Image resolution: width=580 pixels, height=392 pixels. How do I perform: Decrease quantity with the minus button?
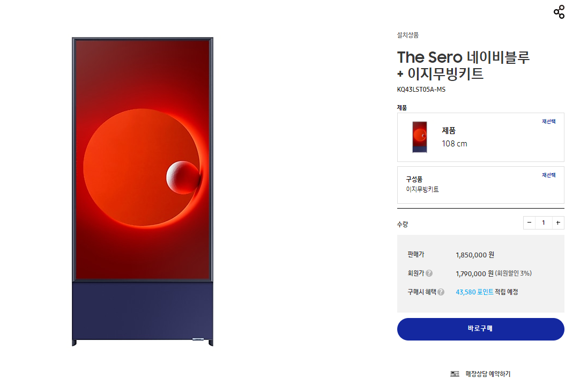(x=529, y=223)
